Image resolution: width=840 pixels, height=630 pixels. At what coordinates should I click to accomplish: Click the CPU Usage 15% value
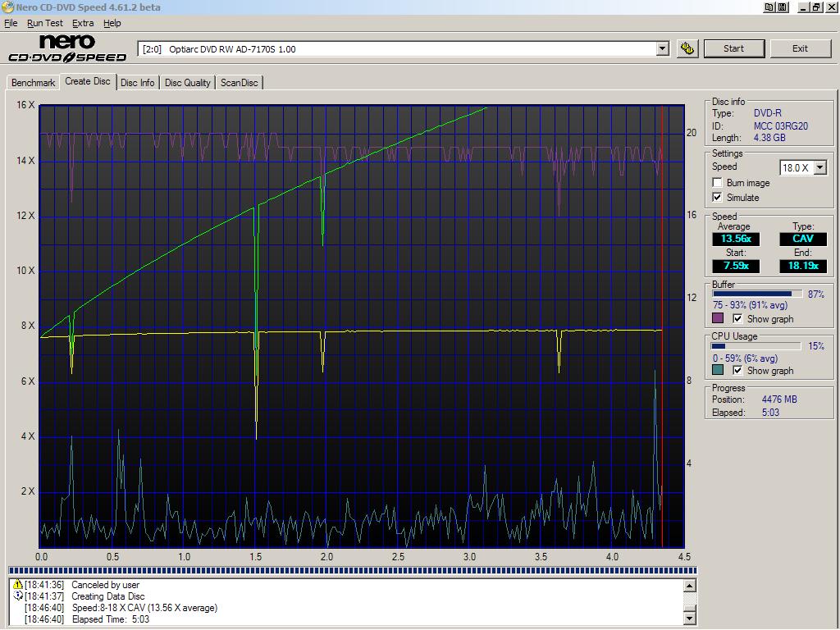point(816,346)
